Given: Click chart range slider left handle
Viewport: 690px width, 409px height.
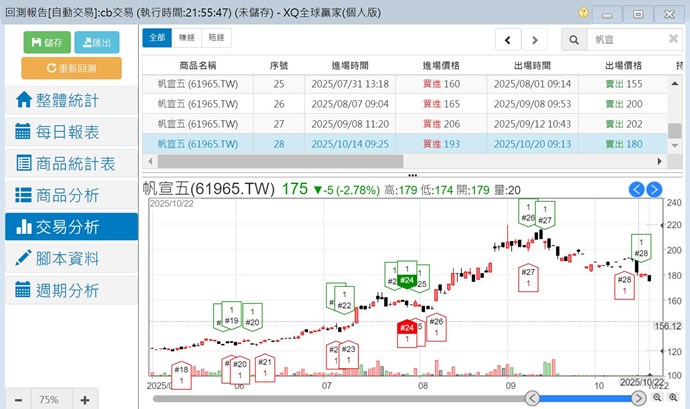Looking at the screenshot, I should click(532, 398).
